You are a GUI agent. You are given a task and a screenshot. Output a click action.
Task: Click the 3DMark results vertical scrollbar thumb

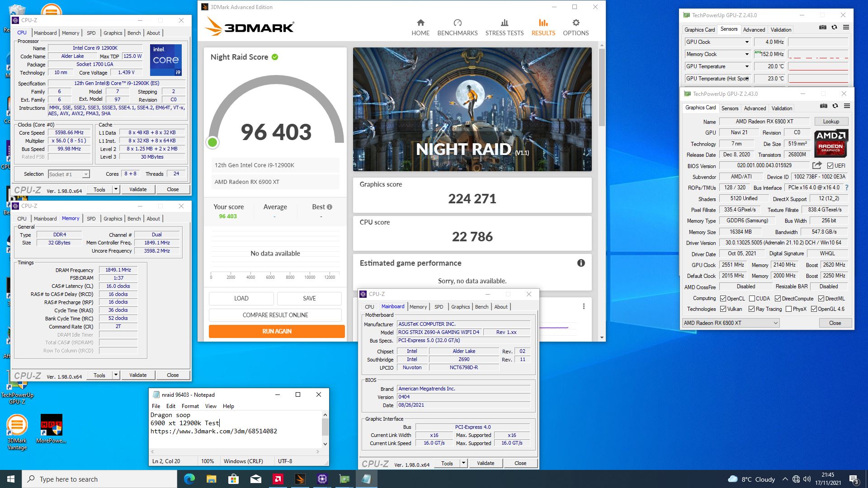pyautogui.click(x=602, y=87)
